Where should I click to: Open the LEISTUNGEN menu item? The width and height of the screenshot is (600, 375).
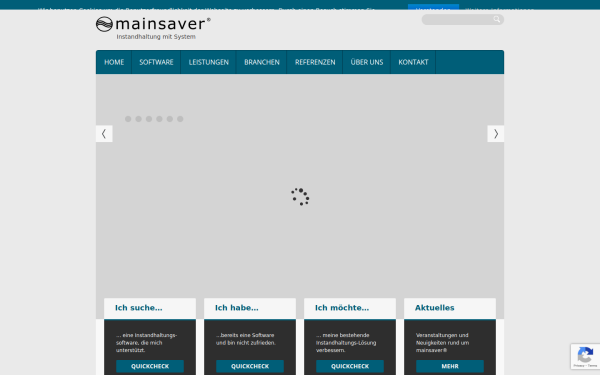click(209, 62)
